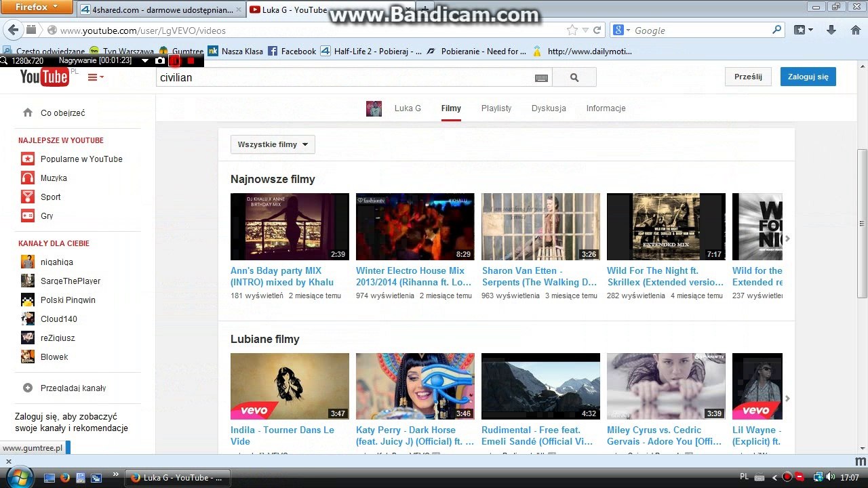Close the 4shared.com tab

pos(238,9)
